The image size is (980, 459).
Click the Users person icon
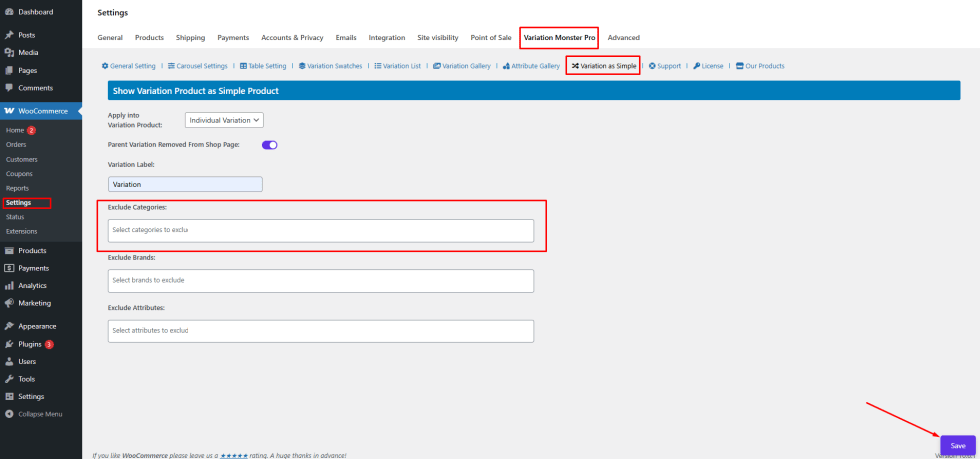(x=9, y=361)
